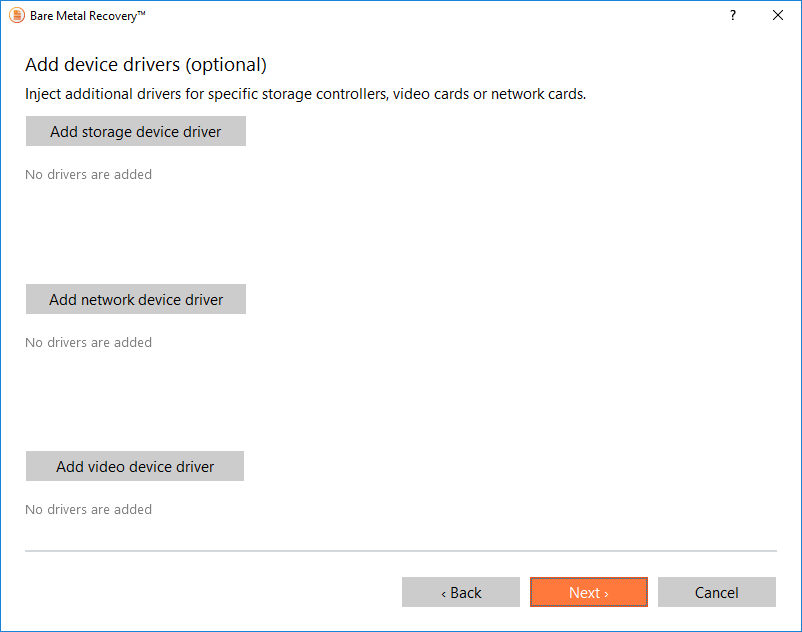The height and width of the screenshot is (632, 802).
Task: Click 'No drivers are added' under storage button
Action: coord(88,175)
